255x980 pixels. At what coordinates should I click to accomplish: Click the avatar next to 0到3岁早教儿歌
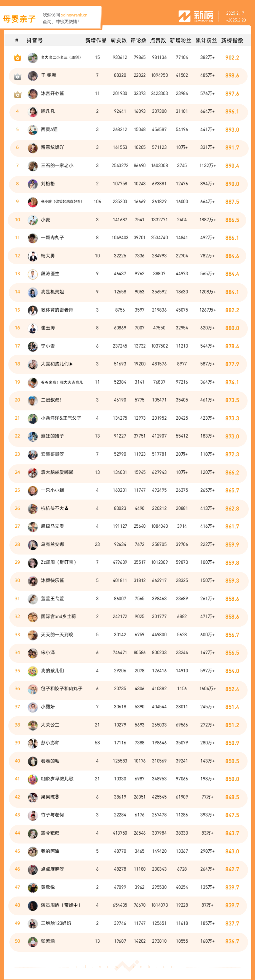32,779
